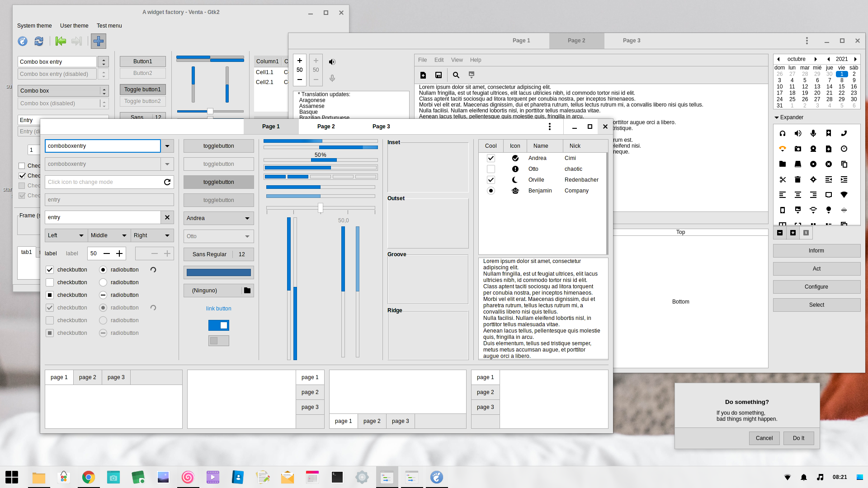Click the horizontal scale slider handle
This screenshot has width=868, height=488.
pyautogui.click(x=321, y=208)
